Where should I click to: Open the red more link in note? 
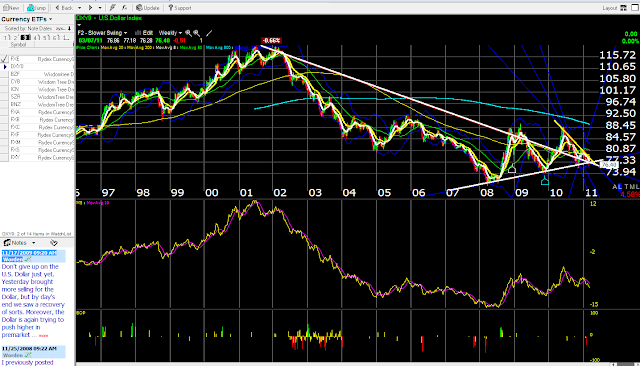(x=43, y=336)
